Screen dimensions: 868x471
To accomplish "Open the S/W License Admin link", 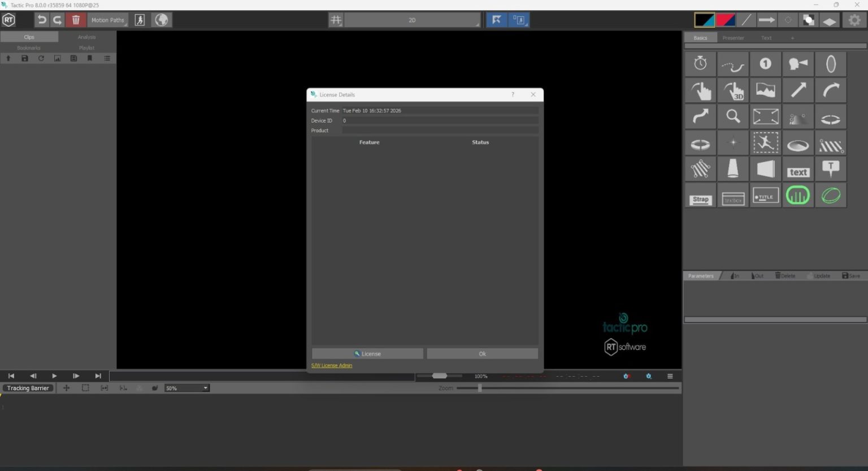I will [332, 365].
